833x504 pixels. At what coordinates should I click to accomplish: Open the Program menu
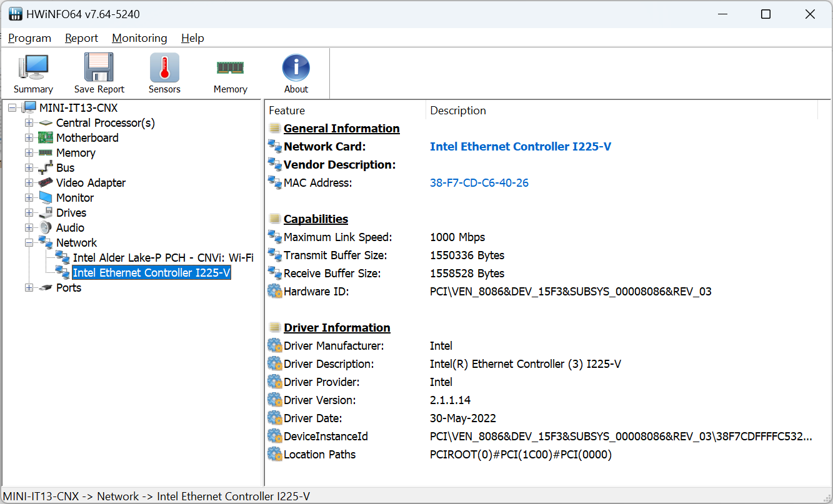tap(29, 38)
